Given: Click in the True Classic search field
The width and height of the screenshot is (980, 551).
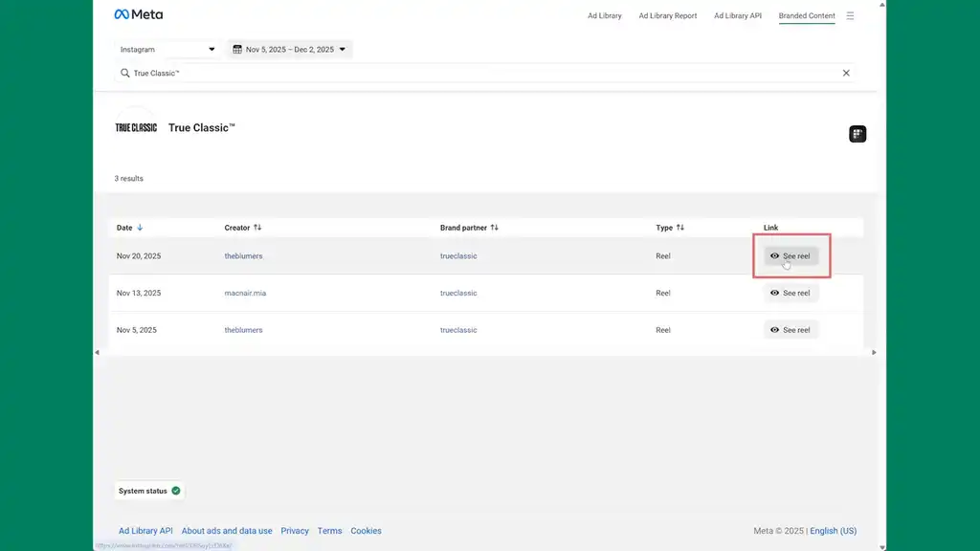Looking at the screenshot, I should point(479,73).
